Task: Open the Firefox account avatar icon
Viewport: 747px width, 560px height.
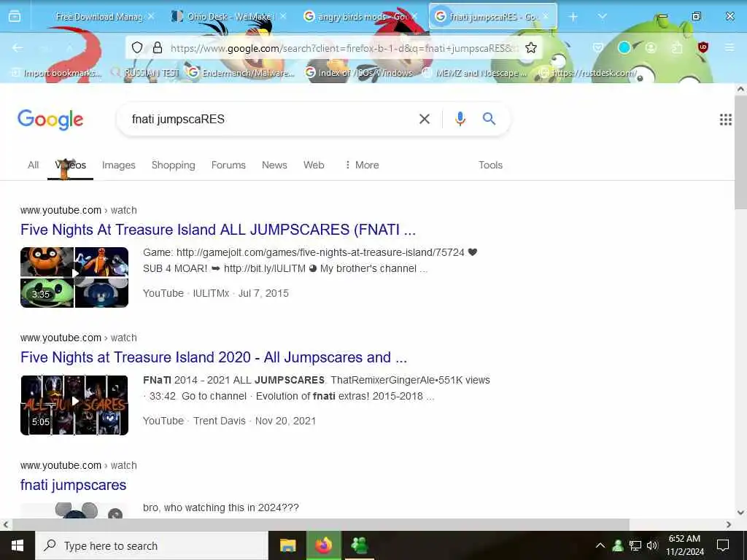Action: point(651,47)
